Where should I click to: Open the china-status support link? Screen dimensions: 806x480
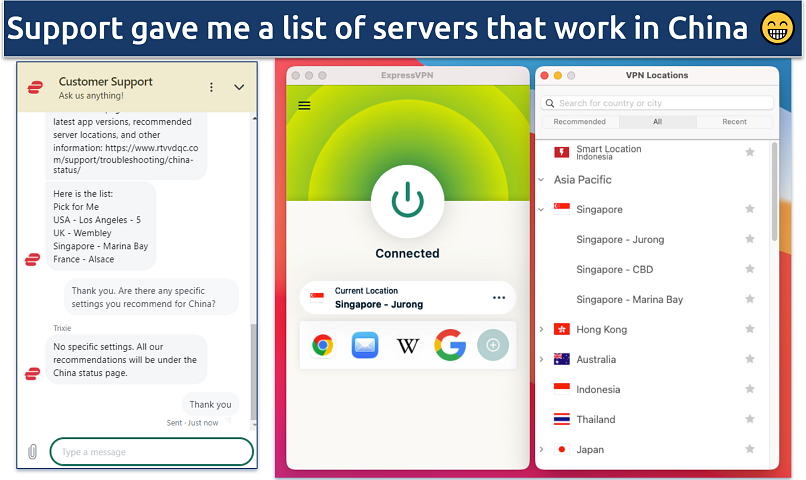pos(125,159)
